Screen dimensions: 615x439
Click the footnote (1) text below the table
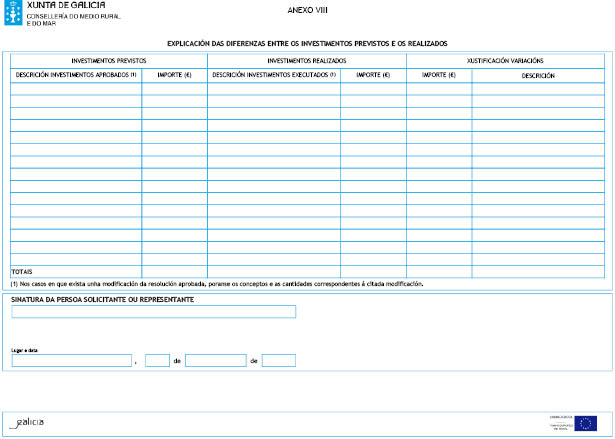(x=216, y=283)
